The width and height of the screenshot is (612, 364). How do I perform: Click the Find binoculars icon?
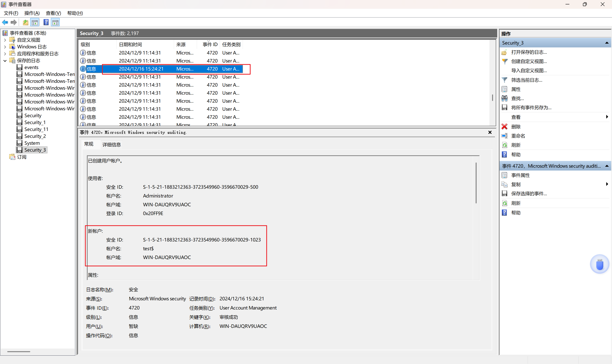pos(505,98)
